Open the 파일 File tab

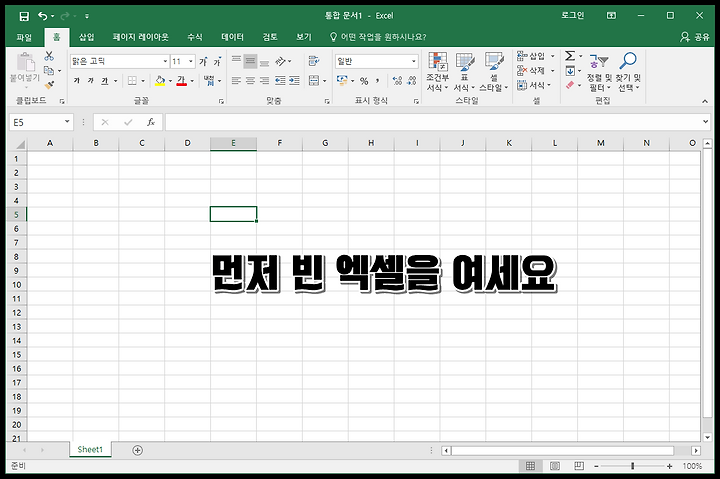(x=24, y=37)
